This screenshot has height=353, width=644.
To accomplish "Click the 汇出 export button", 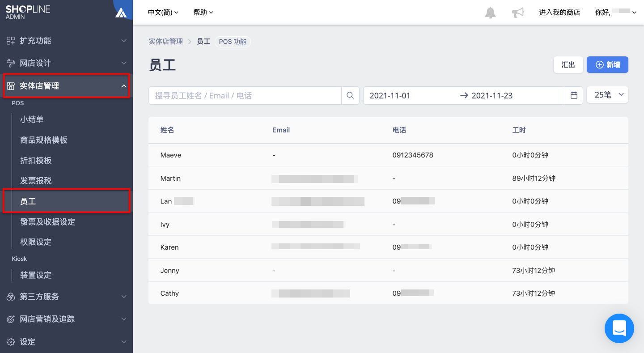I will point(568,64).
